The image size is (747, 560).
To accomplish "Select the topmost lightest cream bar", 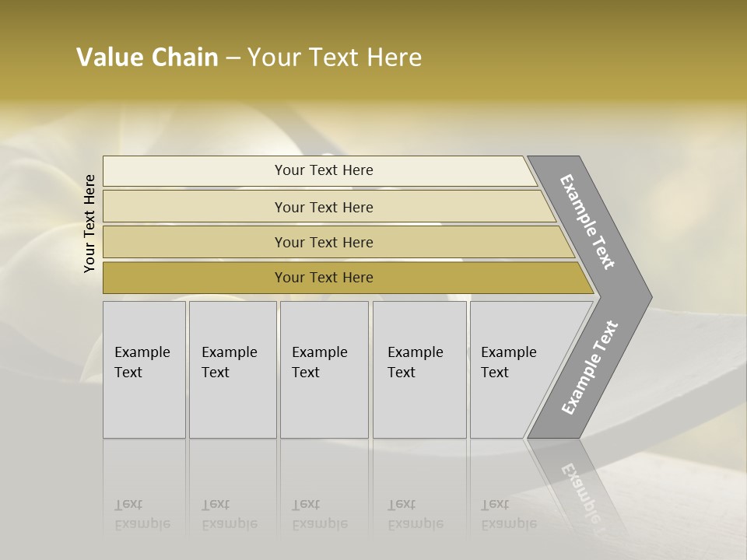I will (x=323, y=170).
